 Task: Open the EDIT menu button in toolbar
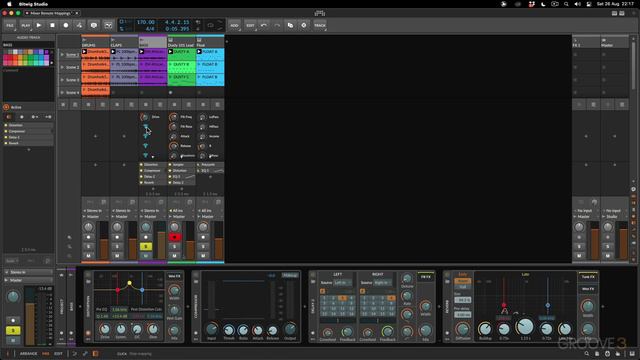pyautogui.click(x=250, y=25)
